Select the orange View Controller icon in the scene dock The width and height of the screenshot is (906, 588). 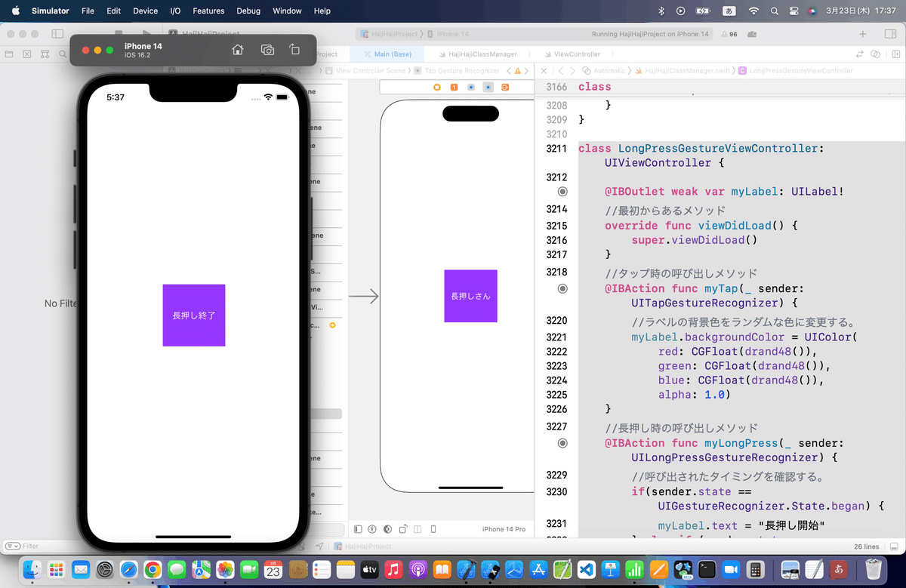point(436,87)
